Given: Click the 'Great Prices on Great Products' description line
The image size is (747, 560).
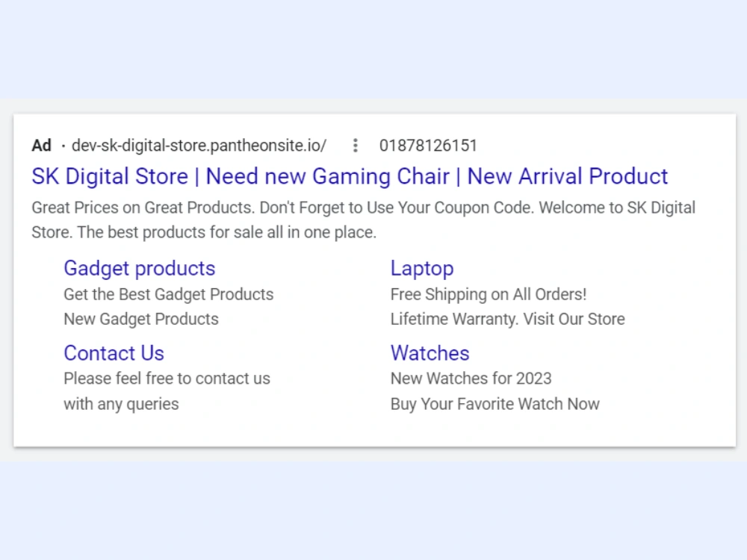Looking at the screenshot, I should point(364,208).
